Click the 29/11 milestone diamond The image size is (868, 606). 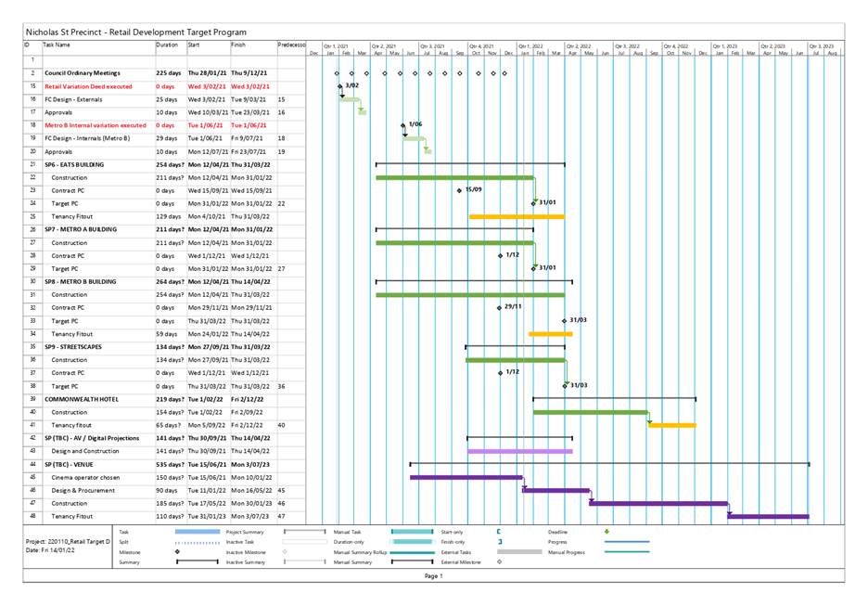click(x=499, y=307)
